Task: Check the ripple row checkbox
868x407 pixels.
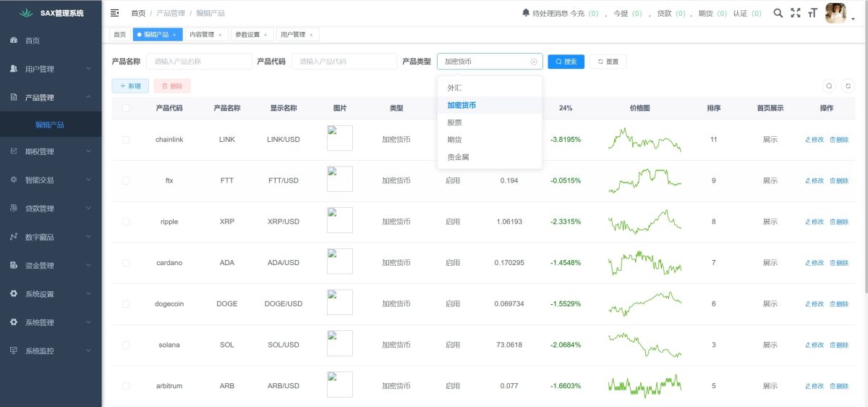Action: point(126,222)
